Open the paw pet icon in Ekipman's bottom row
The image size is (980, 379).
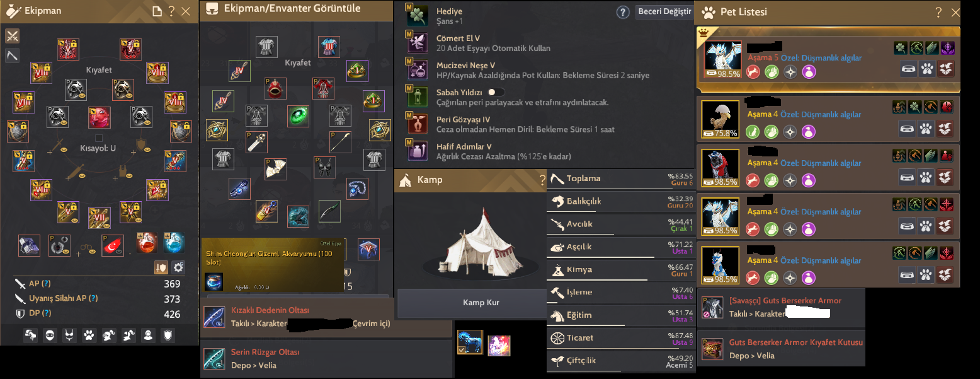point(89,335)
